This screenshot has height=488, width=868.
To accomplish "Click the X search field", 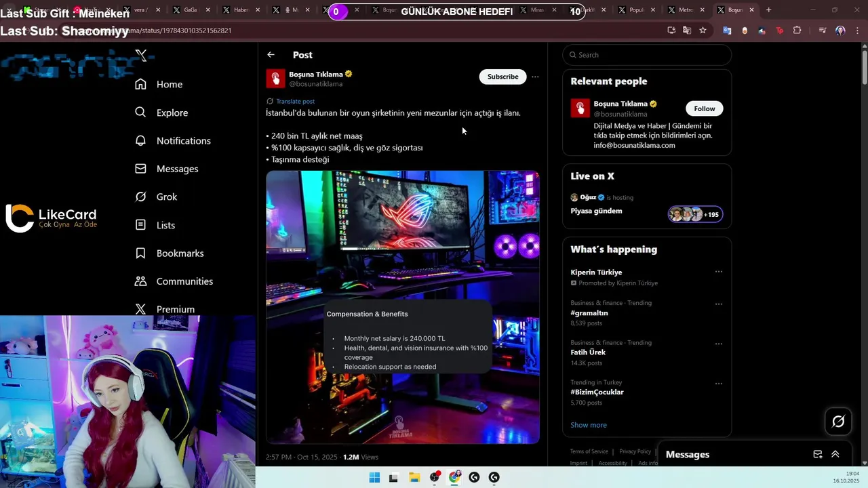I will (647, 55).
